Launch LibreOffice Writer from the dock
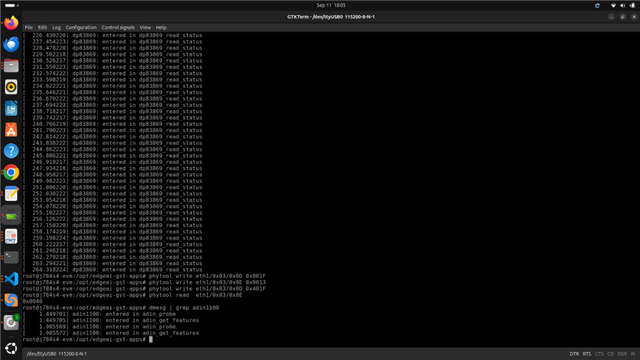This screenshot has width=640, height=360. [11, 109]
